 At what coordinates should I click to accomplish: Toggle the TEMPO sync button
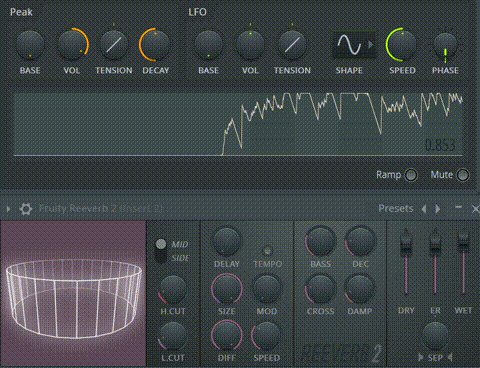pos(267,250)
